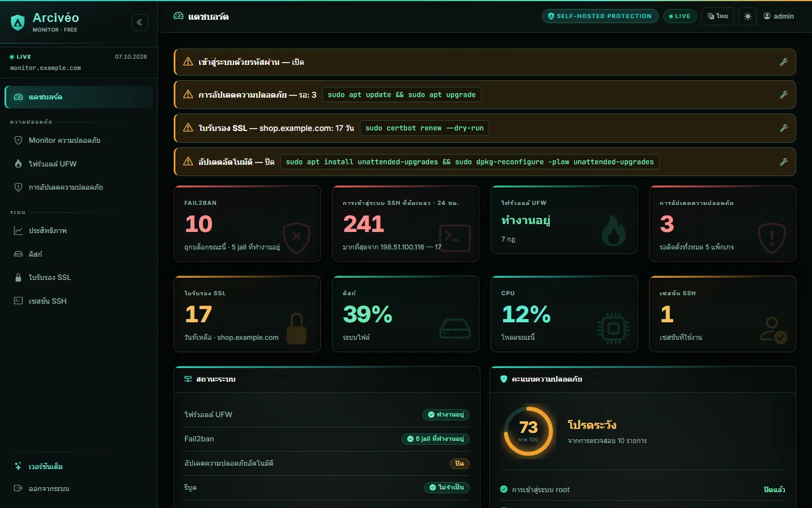Click the LIVE status badge in header
Viewport: 812px width, 508px height.
pos(679,16)
